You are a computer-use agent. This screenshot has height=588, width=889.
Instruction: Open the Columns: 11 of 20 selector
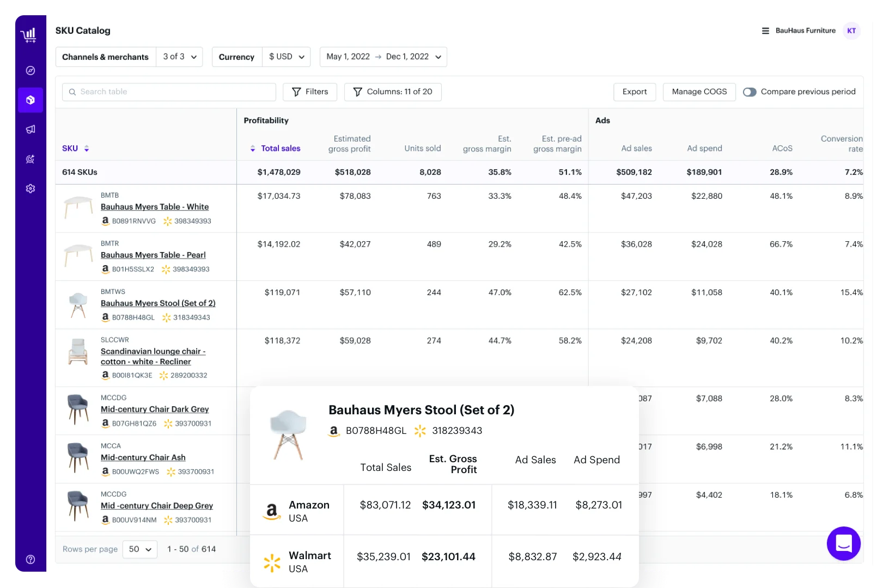(x=393, y=92)
